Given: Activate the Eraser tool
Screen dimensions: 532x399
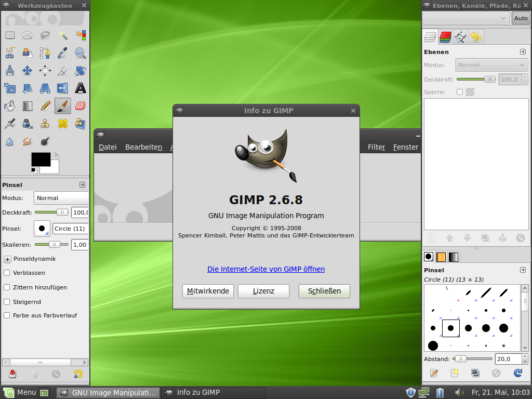Looking at the screenshot, I should [80, 105].
